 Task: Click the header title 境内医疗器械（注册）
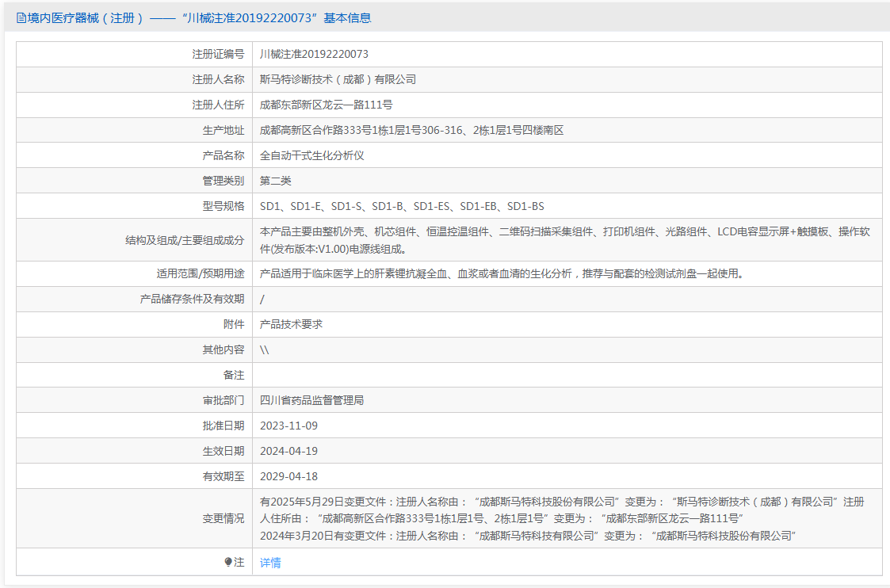coord(85,18)
